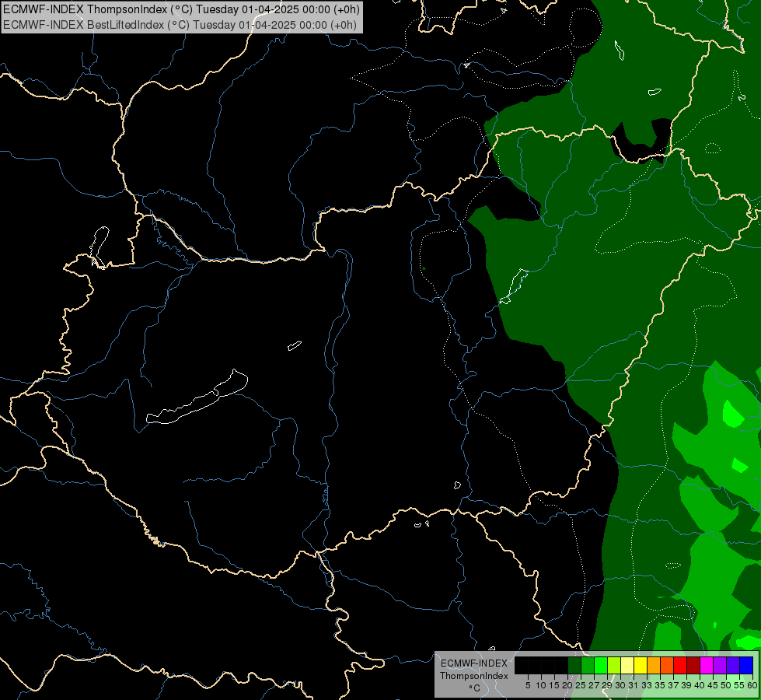761x700 pixels.
Task: Click legend tick value '15'
Action: 555,685
